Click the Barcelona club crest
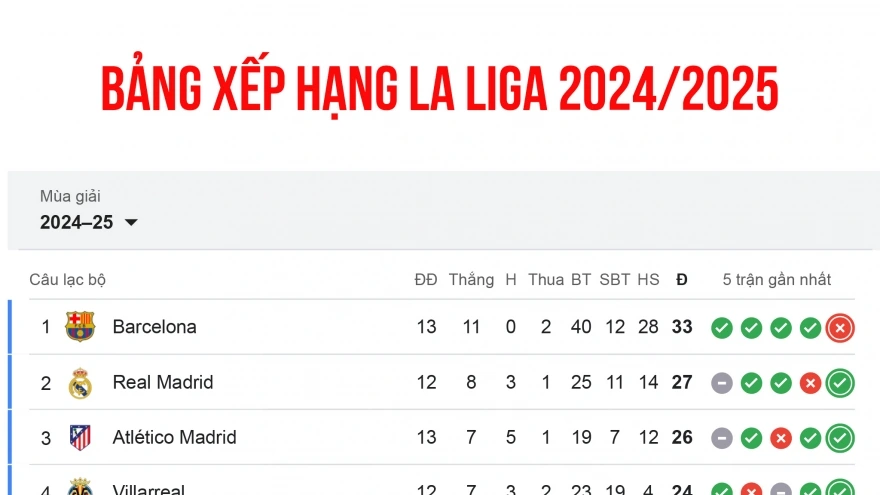Image resolution: width=880 pixels, height=495 pixels. point(80,327)
